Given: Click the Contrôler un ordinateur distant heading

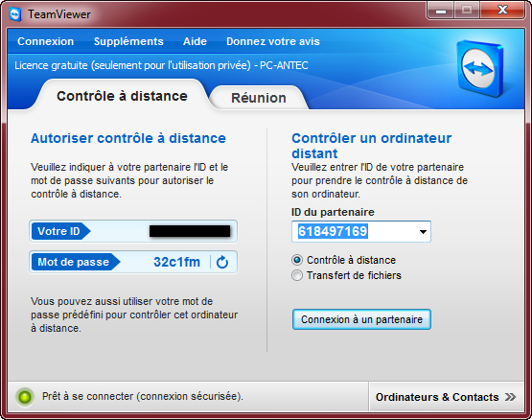Looking at the screenshot, I should (372, 146).
